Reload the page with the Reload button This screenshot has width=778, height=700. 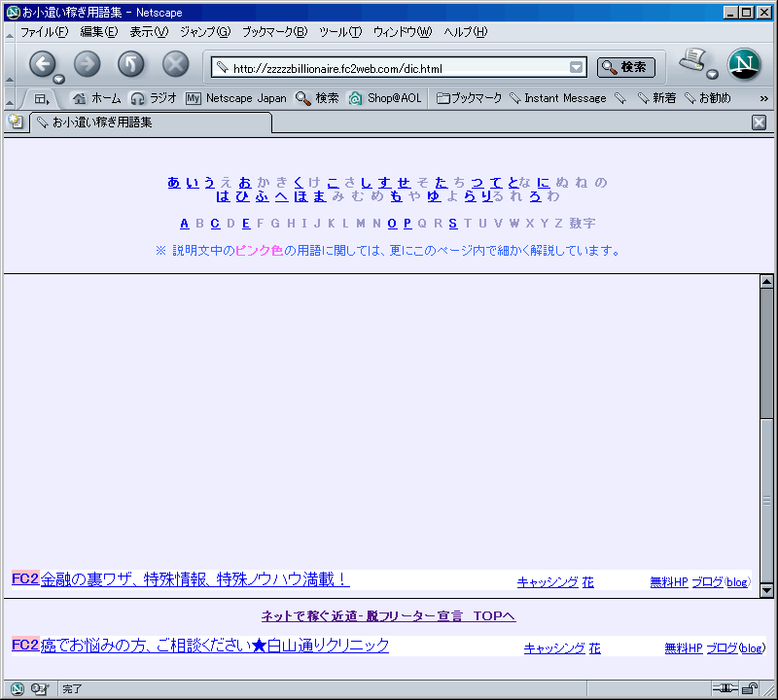(131, 64)
